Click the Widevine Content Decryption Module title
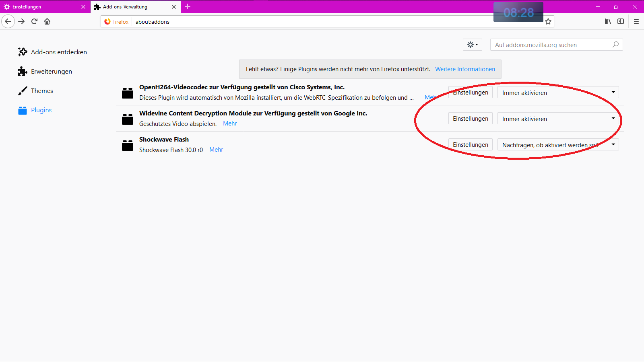644x362 pixels. (x=253, y=113)
